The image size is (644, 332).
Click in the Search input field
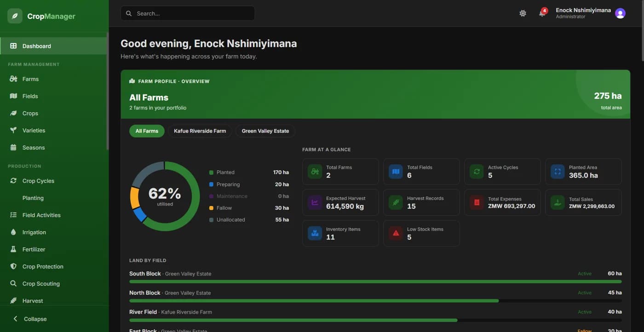click(188, 13)
